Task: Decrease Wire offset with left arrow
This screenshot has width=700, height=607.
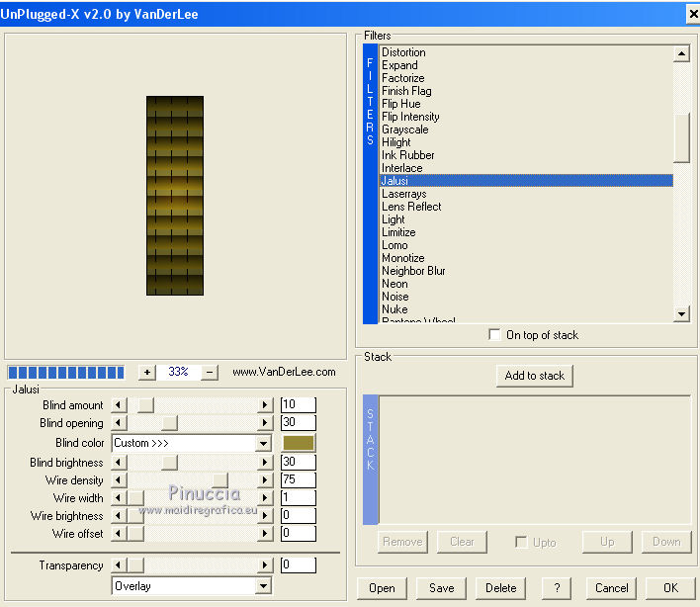Action: [x=119, y=534]
